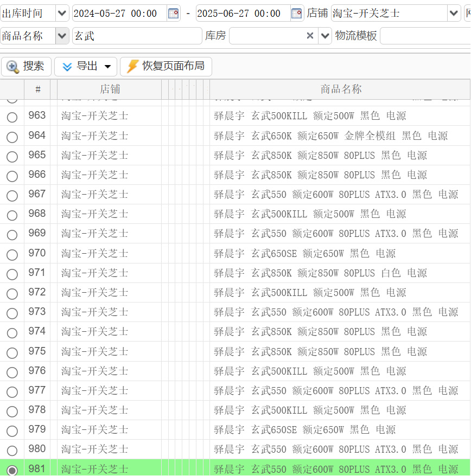Open the 商品名称 filter type dropdown
Viewport: 471px width, 476px height.
[x=62, y=36]
